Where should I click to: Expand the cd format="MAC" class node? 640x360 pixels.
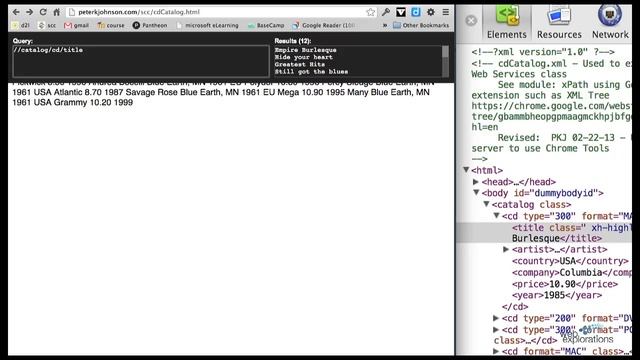[496, 351]
